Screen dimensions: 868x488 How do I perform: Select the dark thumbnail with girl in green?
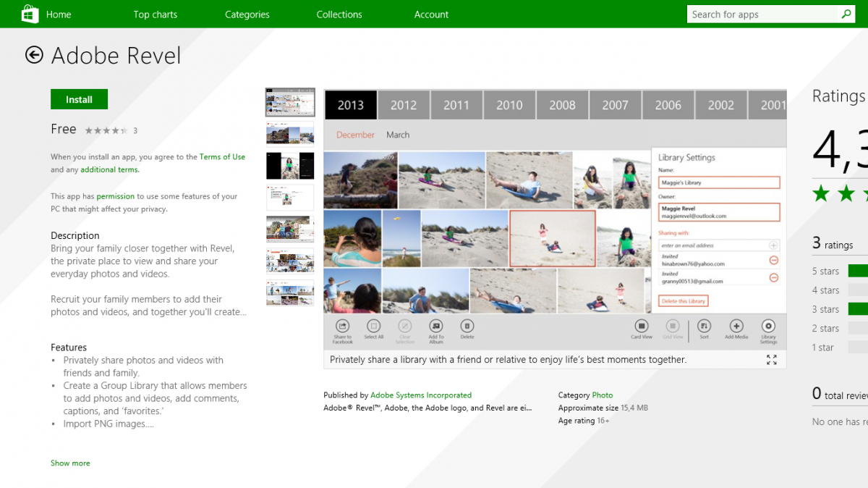290,166
